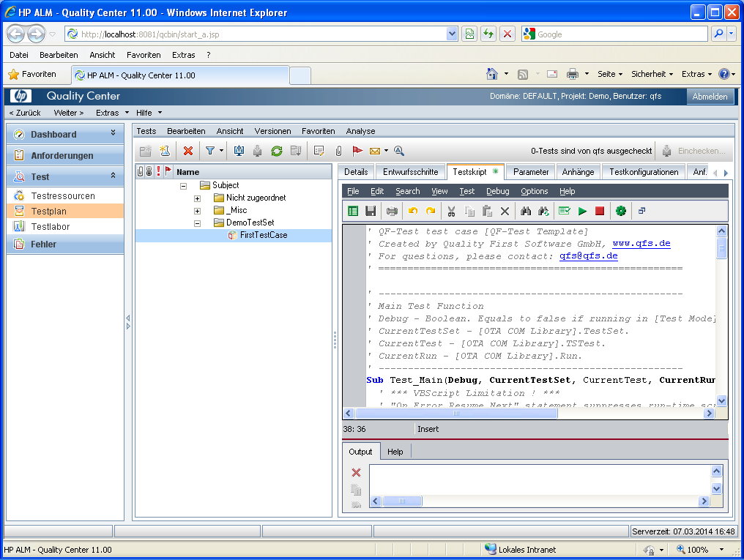
Task: Switch to the Parameter tab
Action: [x=531, y=171]
